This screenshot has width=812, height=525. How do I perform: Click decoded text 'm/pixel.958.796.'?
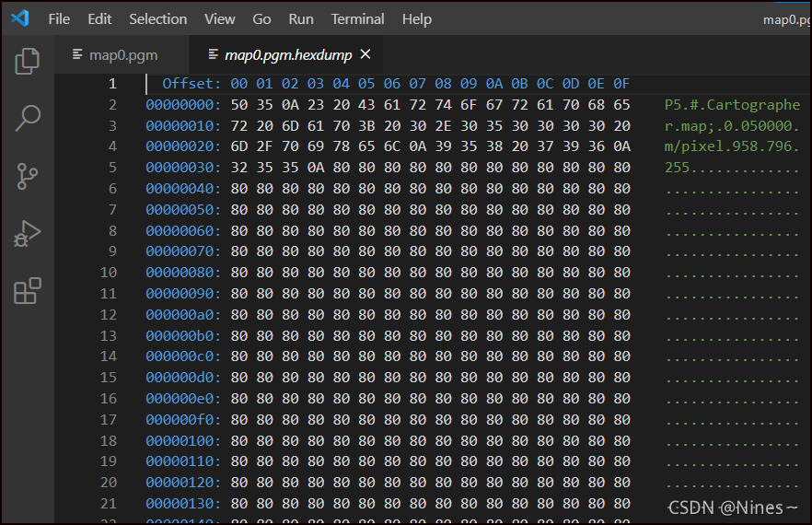[732, 146]
